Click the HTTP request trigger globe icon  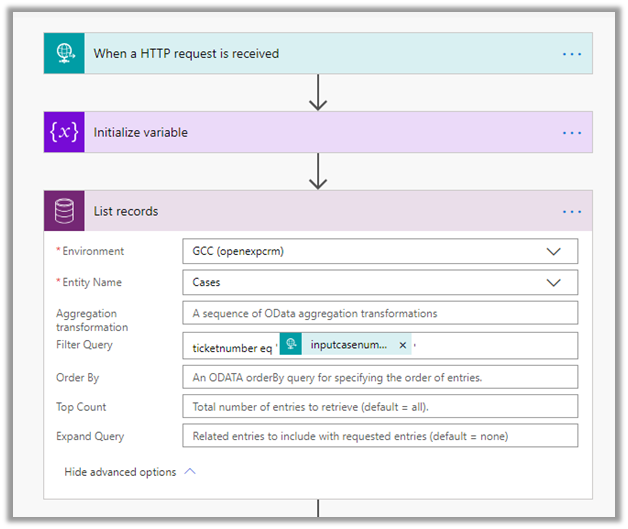click(64, 53)
